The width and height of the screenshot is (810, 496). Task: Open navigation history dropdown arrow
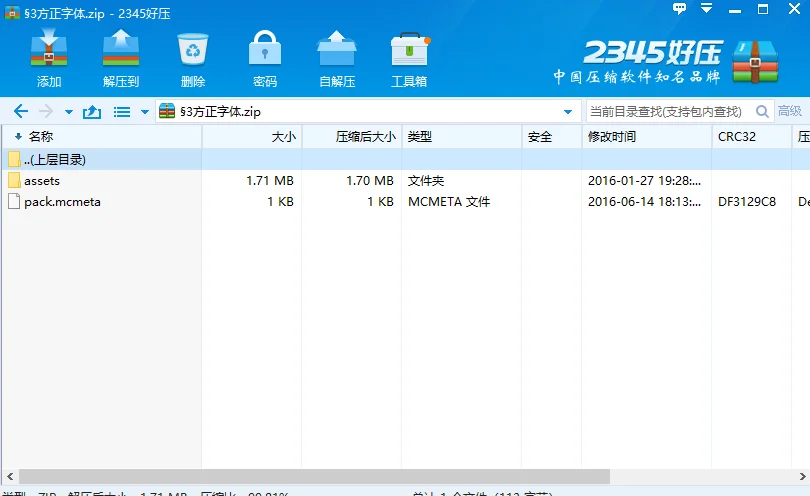click(69, 112)
